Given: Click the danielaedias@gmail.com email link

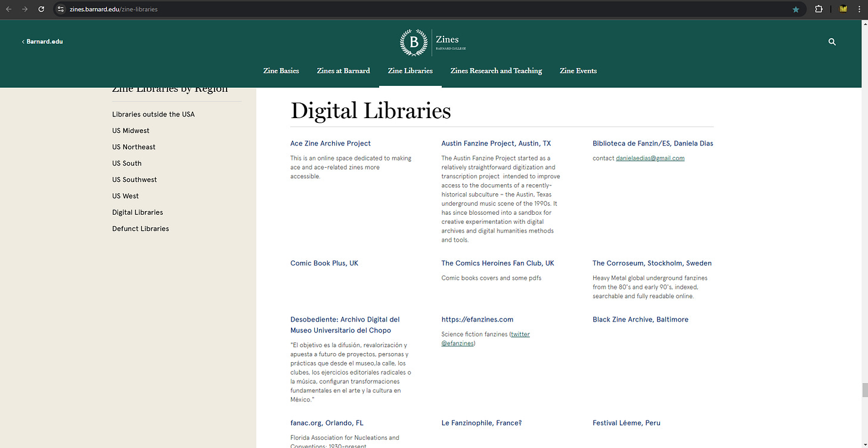Looking at the screenshot, I should pyautogui.click(x=650, y=158).
